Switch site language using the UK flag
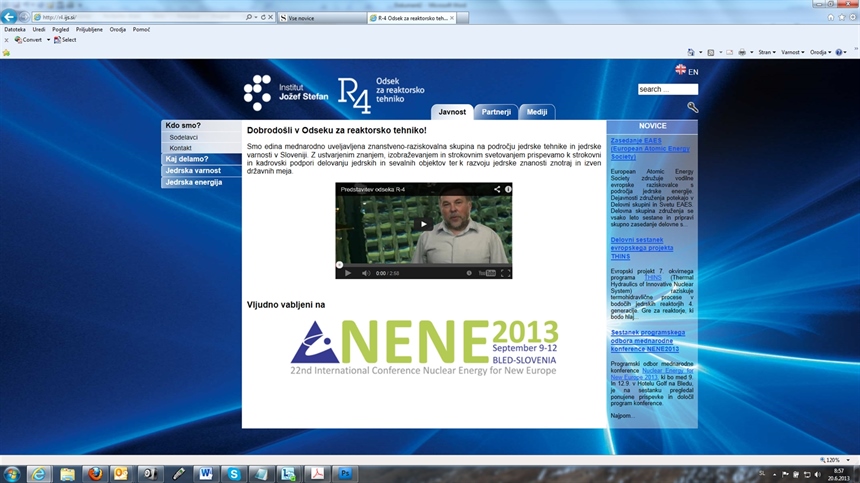860x483 pixels. (x=681, y=70)
